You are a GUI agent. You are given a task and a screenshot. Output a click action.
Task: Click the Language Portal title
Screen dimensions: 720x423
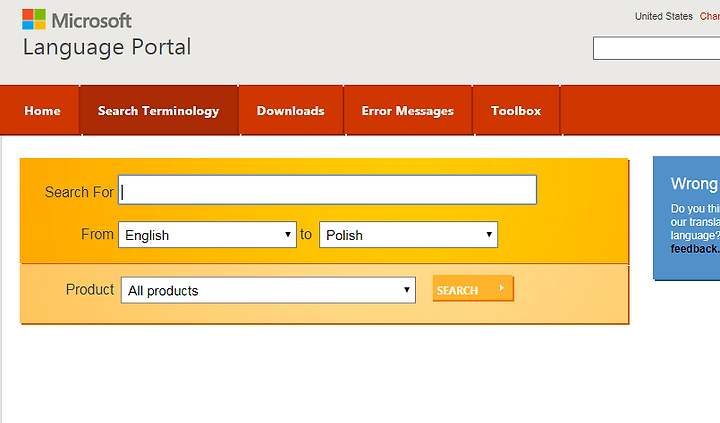[x=107, y=47]
